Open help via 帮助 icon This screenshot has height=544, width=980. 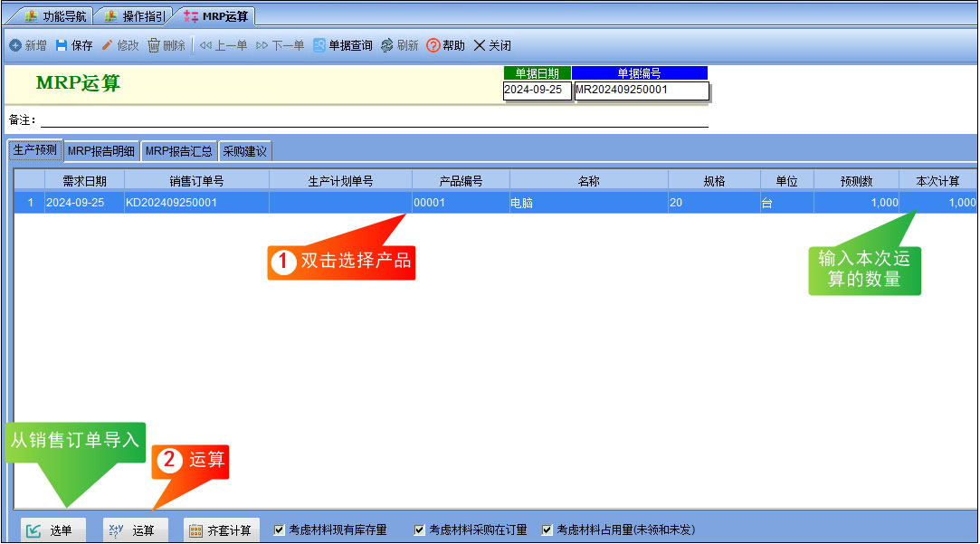[x=433, y=45]
